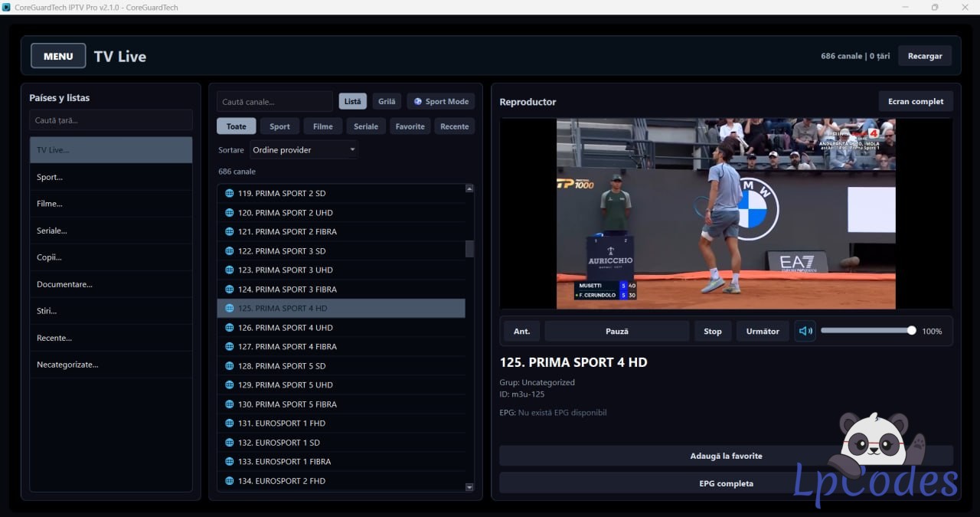Click the globe icon beside 122. PRIMA SPORT 3 SD

[x=229, y=250]
